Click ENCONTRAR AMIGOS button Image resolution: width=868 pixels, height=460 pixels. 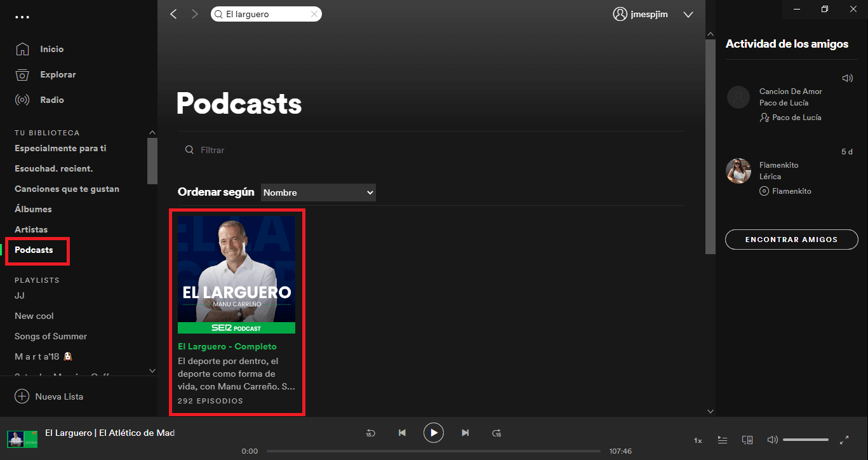pos(791,240)
